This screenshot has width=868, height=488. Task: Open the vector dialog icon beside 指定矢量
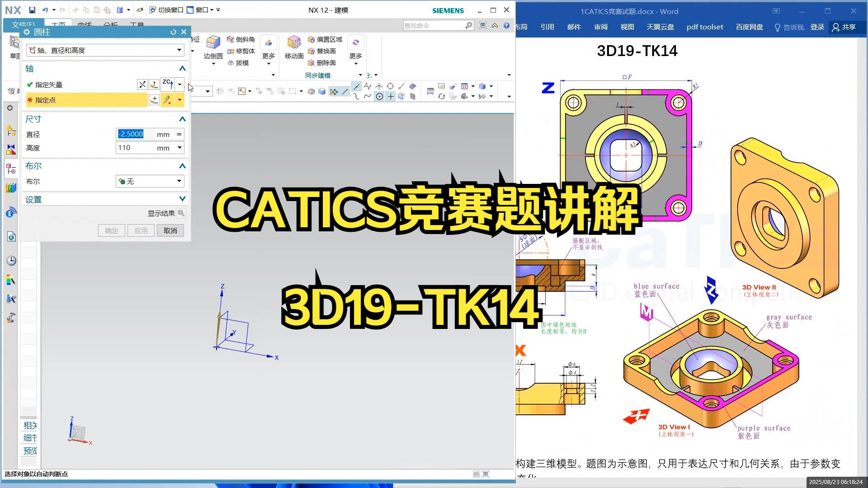click(154, 84)
